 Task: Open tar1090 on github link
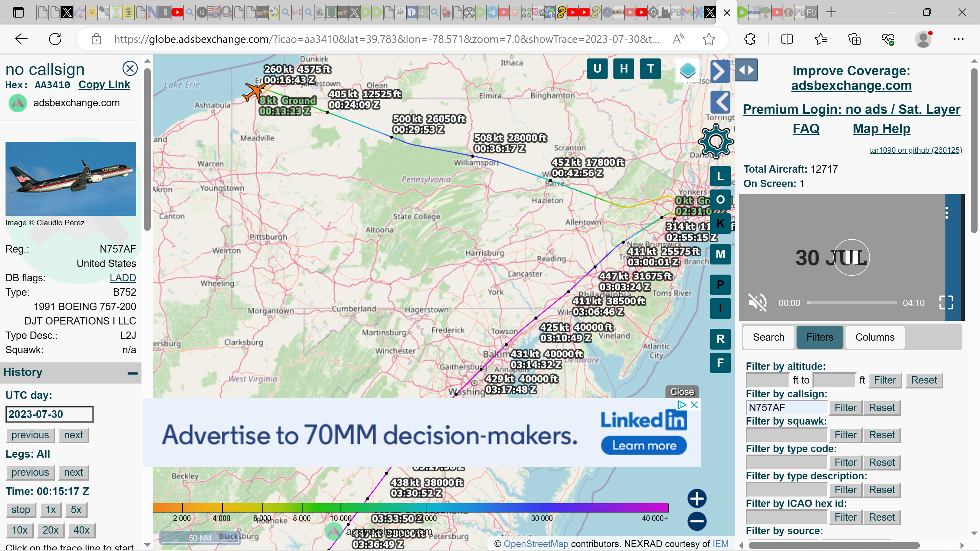click(x=916, y=150)
